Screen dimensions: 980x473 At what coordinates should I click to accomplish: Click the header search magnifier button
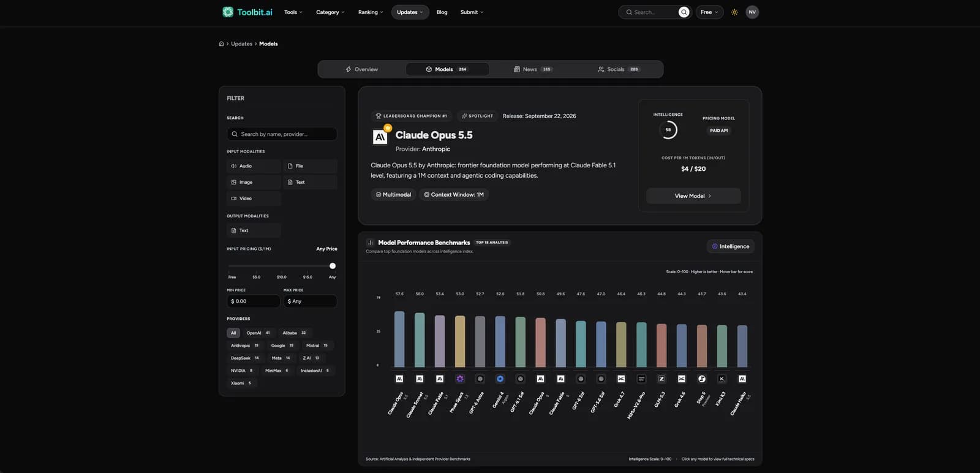click(684, 12)
